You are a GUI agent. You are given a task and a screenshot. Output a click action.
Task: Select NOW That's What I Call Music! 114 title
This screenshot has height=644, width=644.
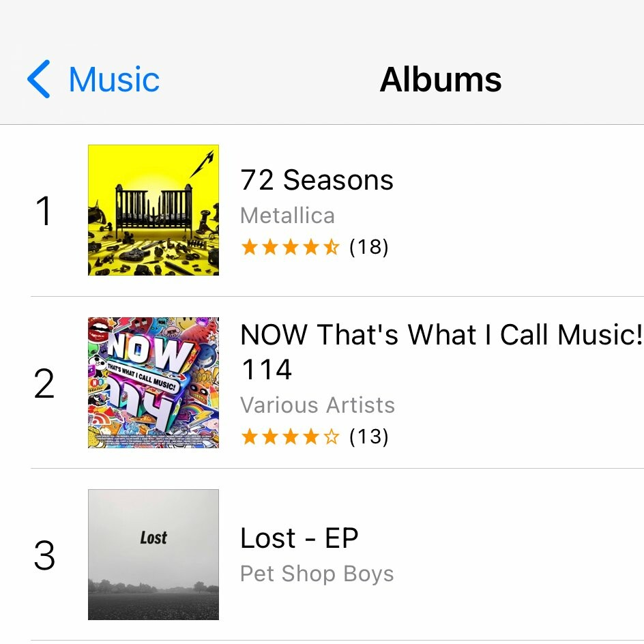click(x=441, y=352)
